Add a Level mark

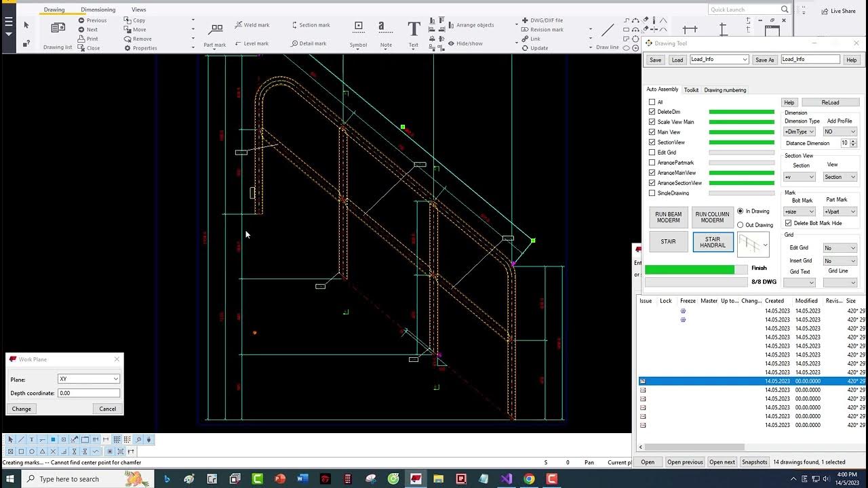click(x=252, y=43)
